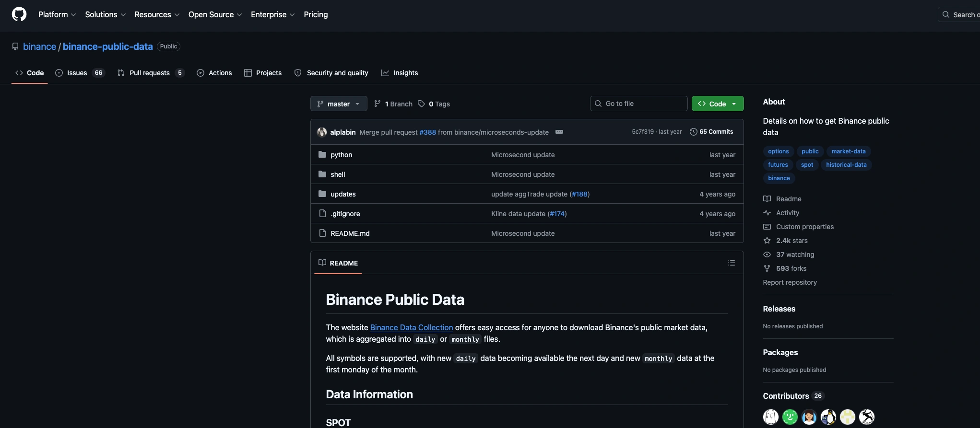This screenshot has width=980, height=428.
Task: Open the Releases heading link
Action: tap(779, 309)
